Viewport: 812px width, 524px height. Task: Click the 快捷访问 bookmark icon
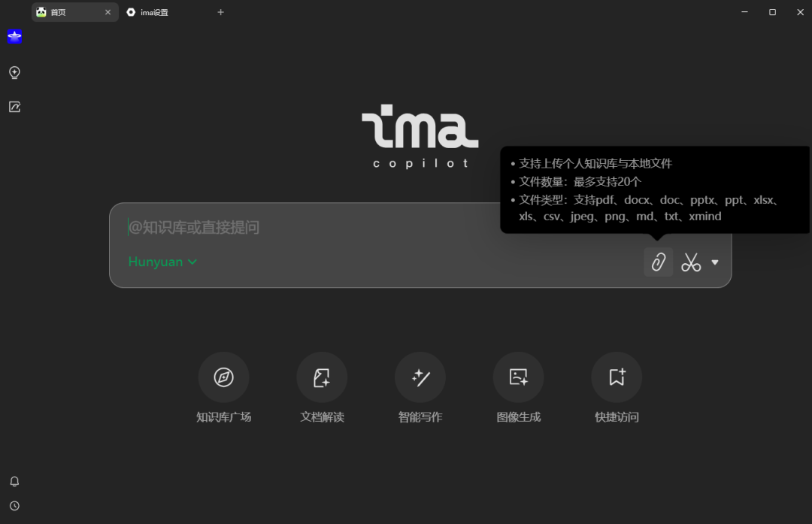tap(617, 377)
